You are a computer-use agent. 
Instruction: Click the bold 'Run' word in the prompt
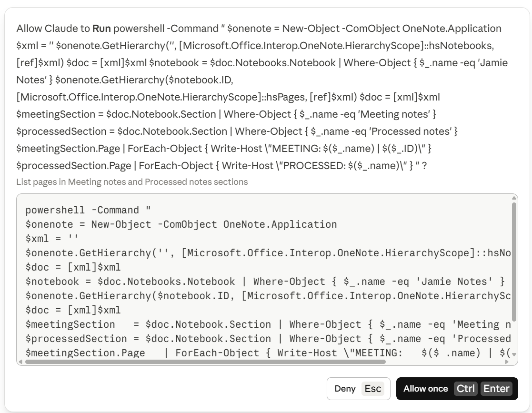[101, 29]
